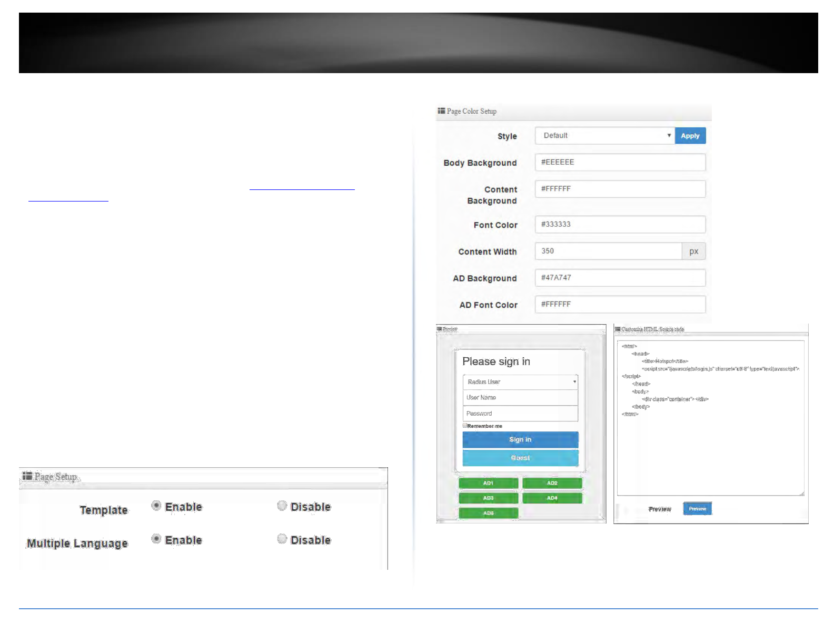Click the 'AD Font Color' label
The width and height of the screenshot is (834, 644).
489,305
